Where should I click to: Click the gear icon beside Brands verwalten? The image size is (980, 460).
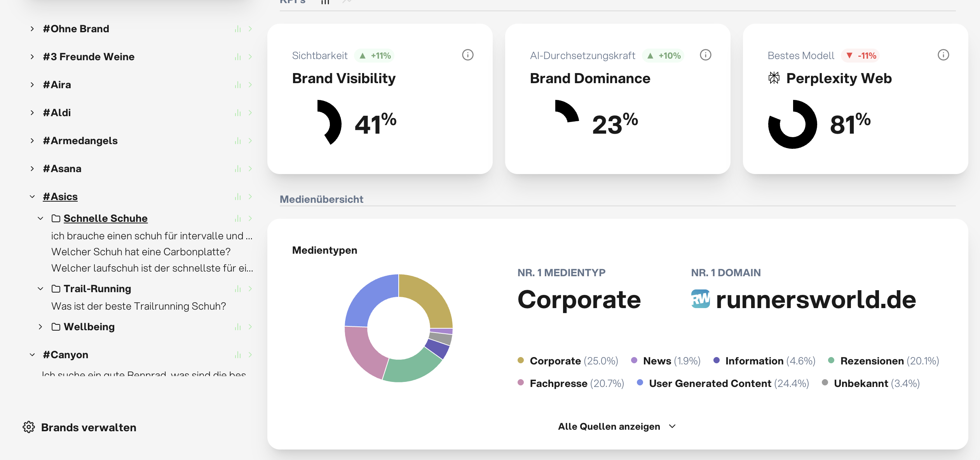[x=29, y=427]
